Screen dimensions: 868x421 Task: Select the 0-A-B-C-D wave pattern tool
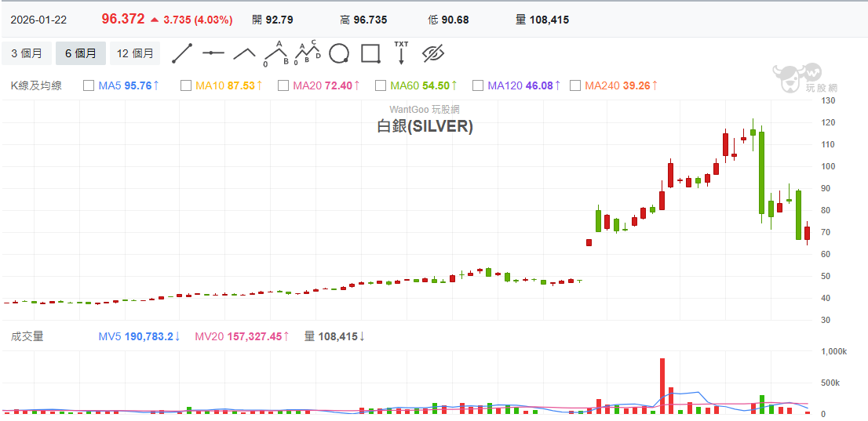pos(307,53)
